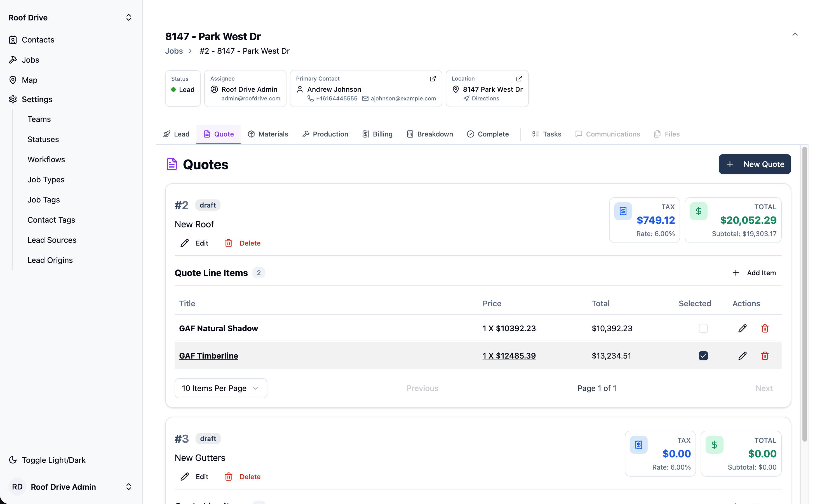822x504 pixels.
Task: Open the Complete tab
Action: click(x=488, y=134)
